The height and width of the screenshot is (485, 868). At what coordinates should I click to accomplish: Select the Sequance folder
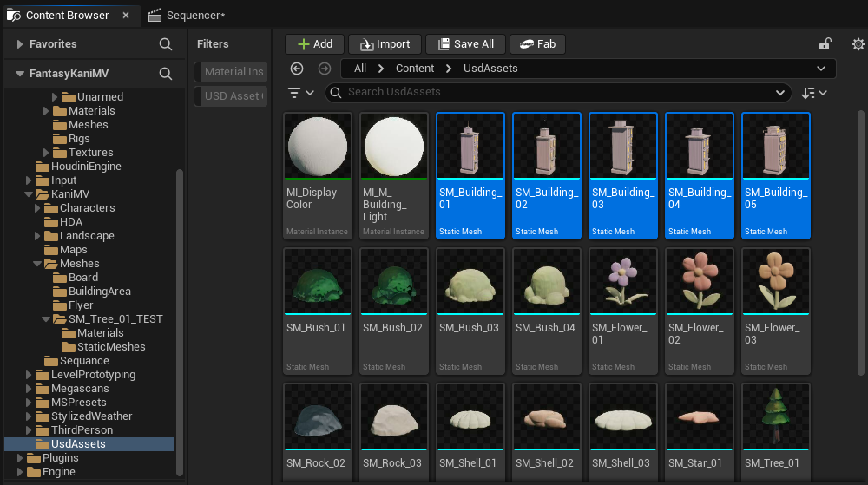[x=76, y=361]
